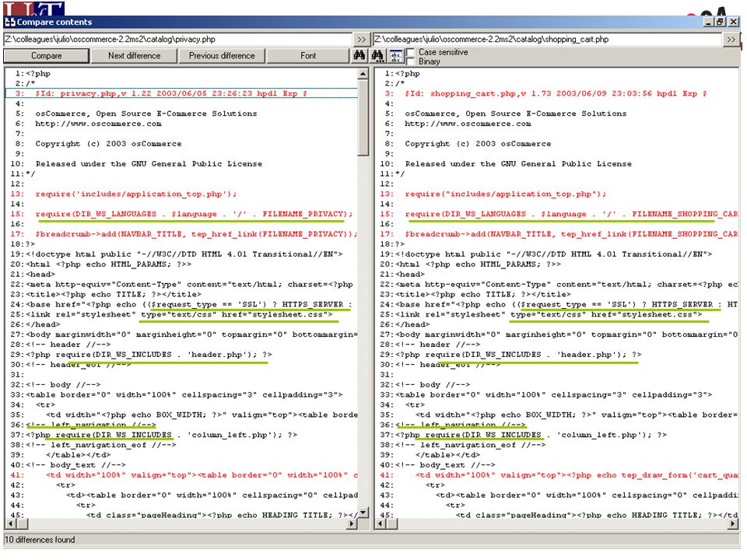The height and width of the screenshot is (560, 747).
Task: Click line 41 '<td width="100%"' in left pane
Action: tap(181, 474)
